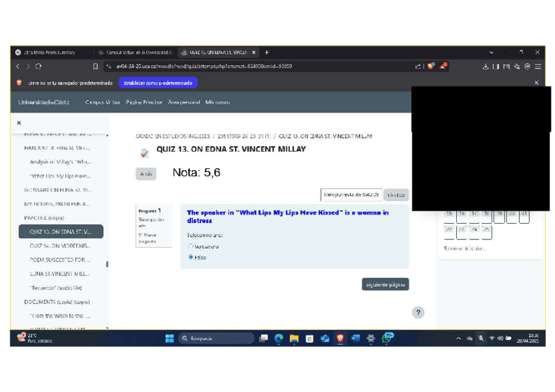Open QUIZ 14 in the course sidebar
Image resolution: width=555 pixels, height=392 pixels.
60,246
